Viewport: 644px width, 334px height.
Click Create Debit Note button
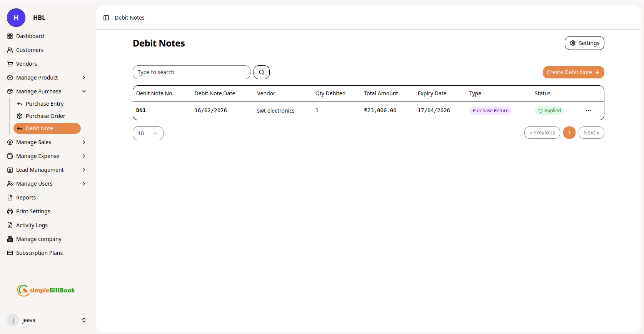click(573, 72)
